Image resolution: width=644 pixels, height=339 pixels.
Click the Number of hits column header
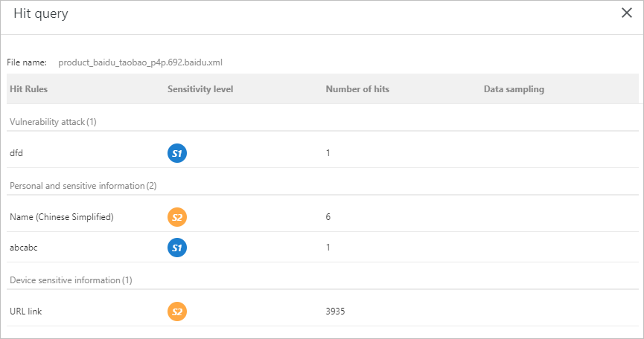(x=357, y=89)
